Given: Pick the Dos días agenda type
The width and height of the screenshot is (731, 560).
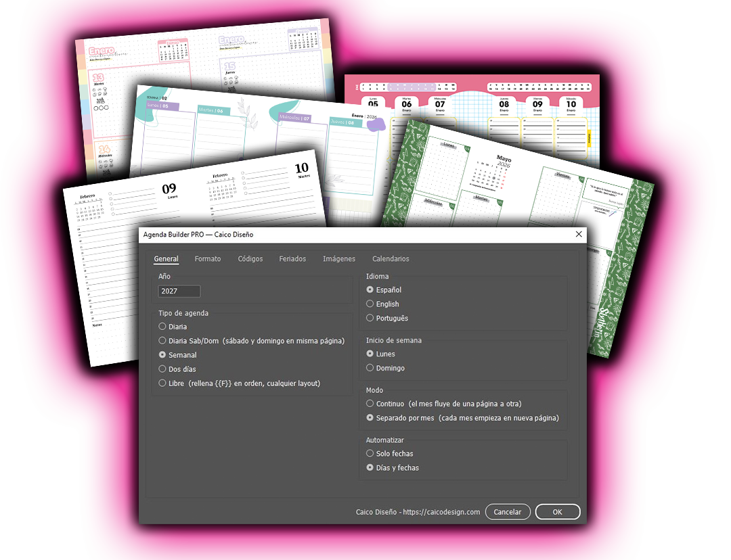Looking at the screenshot, I should (x=177, y=369).
